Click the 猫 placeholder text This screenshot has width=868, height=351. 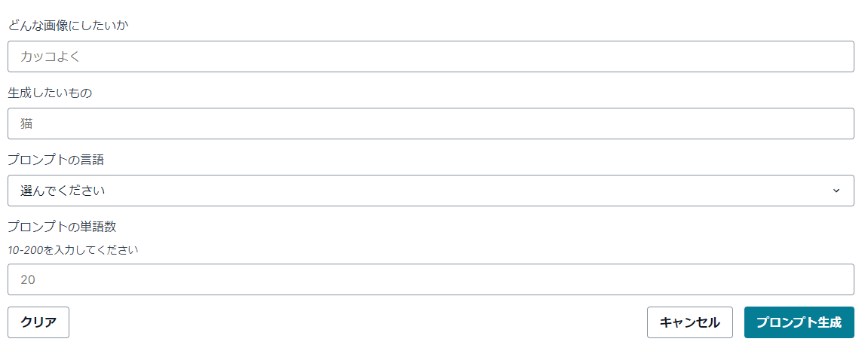(26, 124)
